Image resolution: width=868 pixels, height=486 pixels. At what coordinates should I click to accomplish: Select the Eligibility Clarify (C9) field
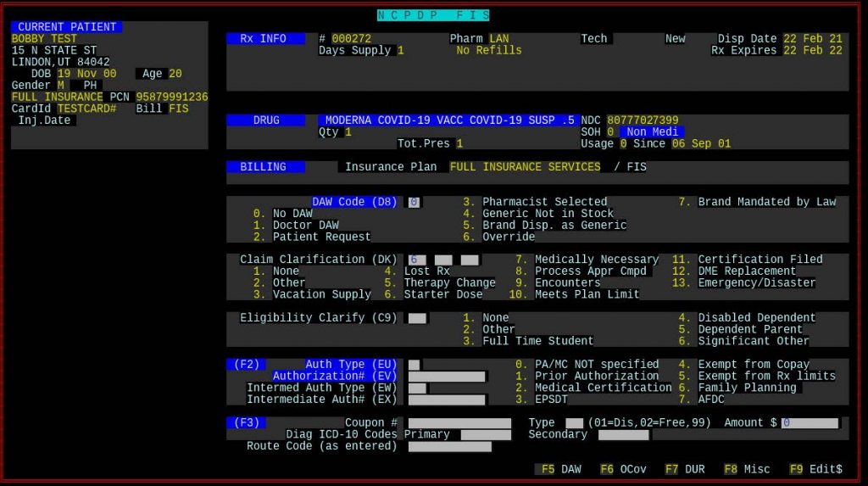pyautogui.click(x=417, y=318)
